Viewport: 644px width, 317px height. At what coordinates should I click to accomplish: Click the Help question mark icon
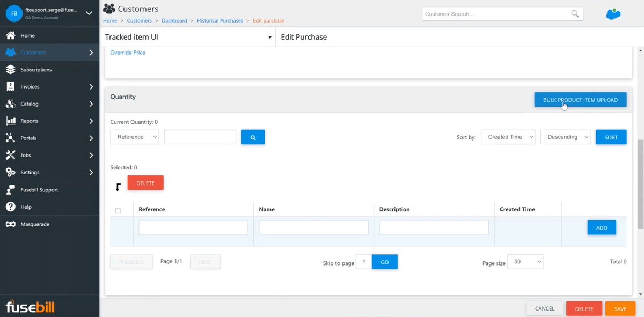point(10,207)
